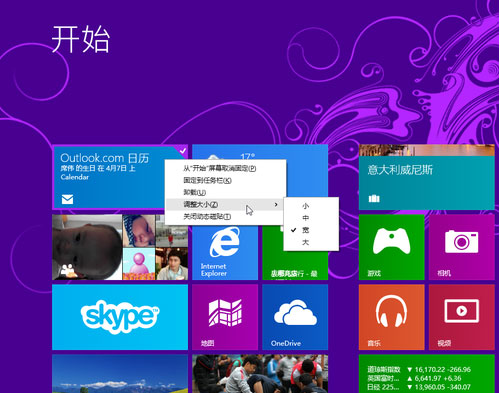This screenshot has height=393, width=500.
Task: Open the Maps (地图) tile
Action: pos(225,317)
